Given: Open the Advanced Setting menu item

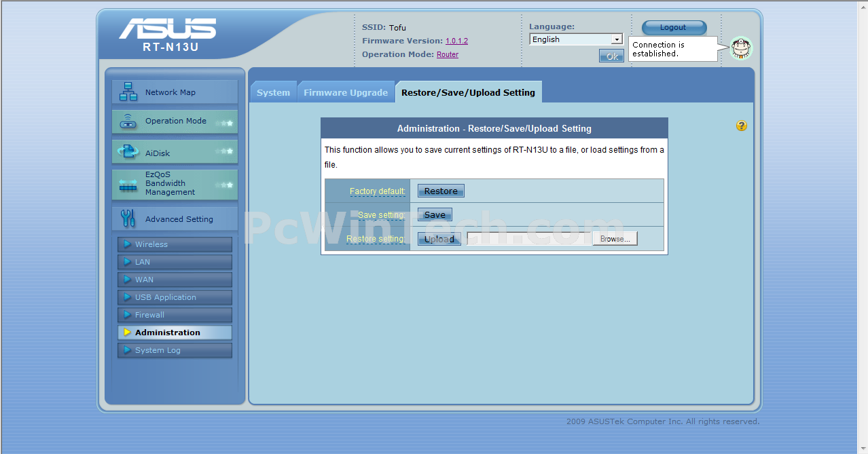Looking at the screenshot, I should [x=175, y=219].
